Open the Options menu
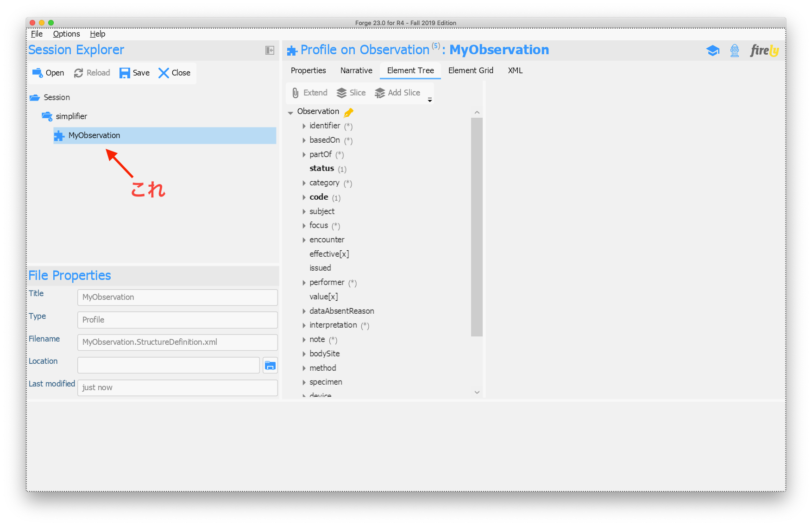The image size is (812, 526). [66, 34]
